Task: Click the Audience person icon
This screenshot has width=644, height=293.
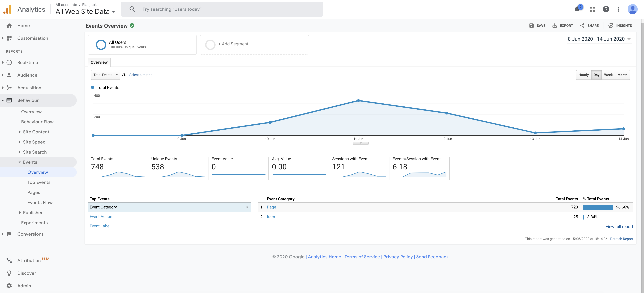Action: (x=9, y=75)
